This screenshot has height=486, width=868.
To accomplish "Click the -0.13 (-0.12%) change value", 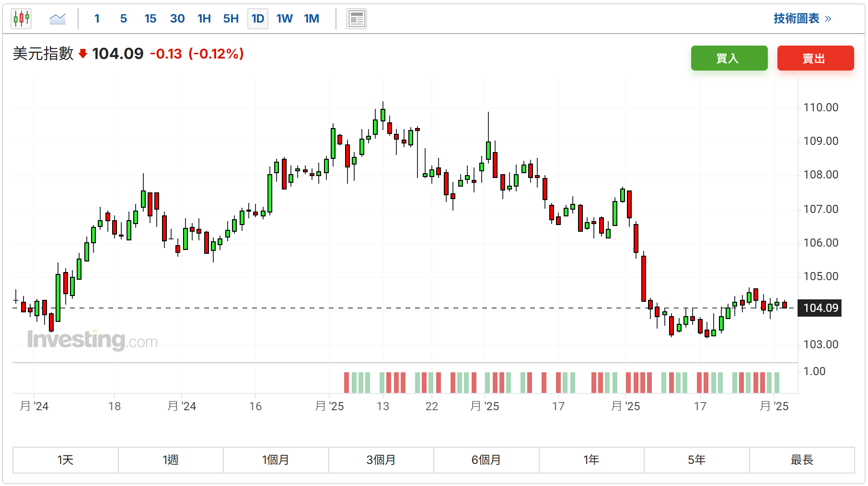I will point(197,54).
